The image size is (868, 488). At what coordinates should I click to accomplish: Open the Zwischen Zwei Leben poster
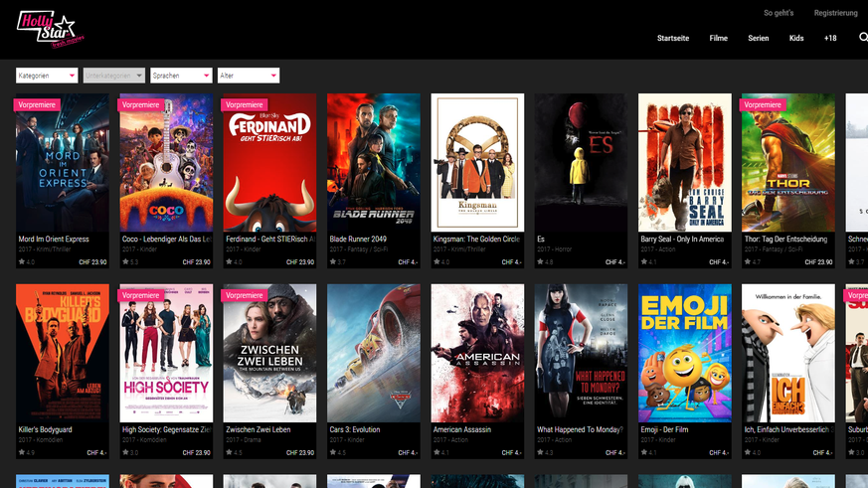(x=269, y=353)
